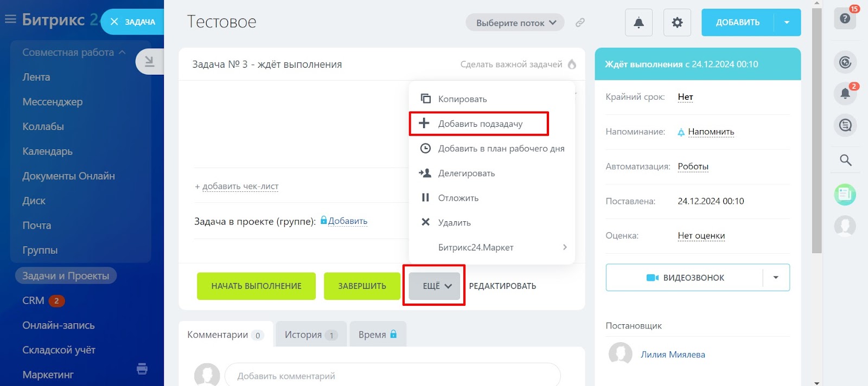Click the notification bell icon in header
Viewport: 868px width, 386px height.
pos(639,23)
